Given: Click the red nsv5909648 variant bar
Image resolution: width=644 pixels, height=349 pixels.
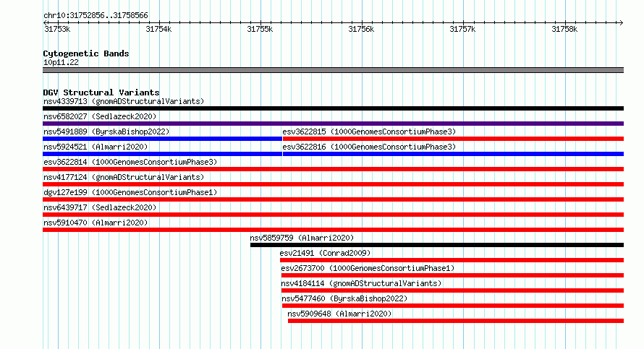Looking at the screenshot, I should pyautogui.click(x=456, y=321).
